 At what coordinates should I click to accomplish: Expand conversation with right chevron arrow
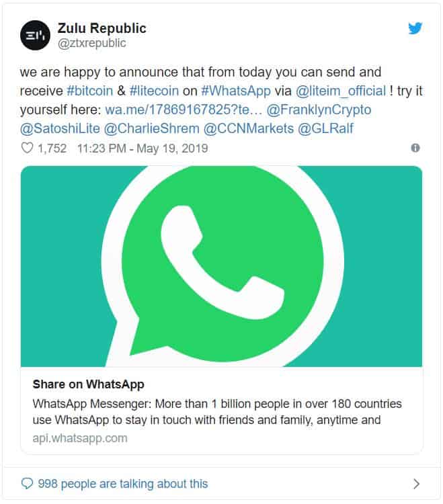click(416, 484)
